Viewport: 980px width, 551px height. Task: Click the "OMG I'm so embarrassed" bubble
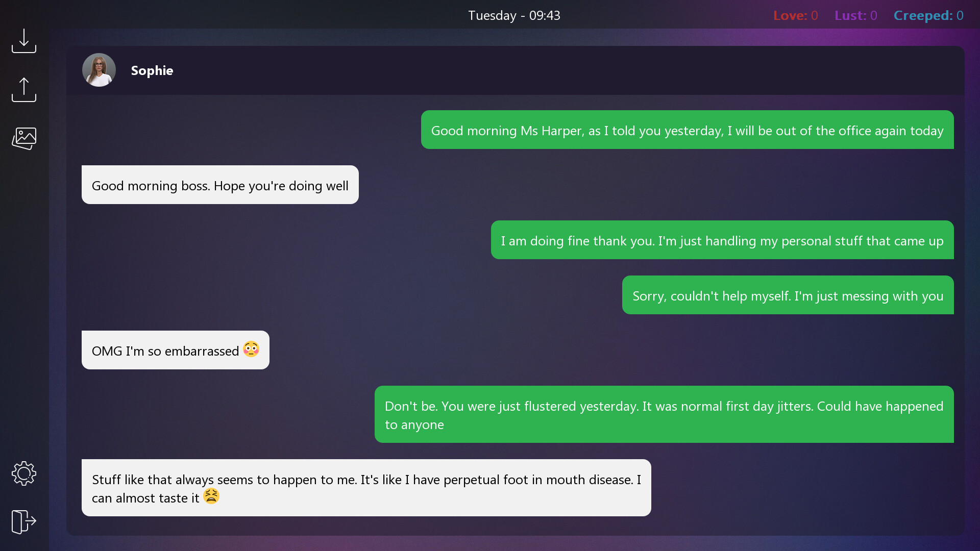click(176, 350)
